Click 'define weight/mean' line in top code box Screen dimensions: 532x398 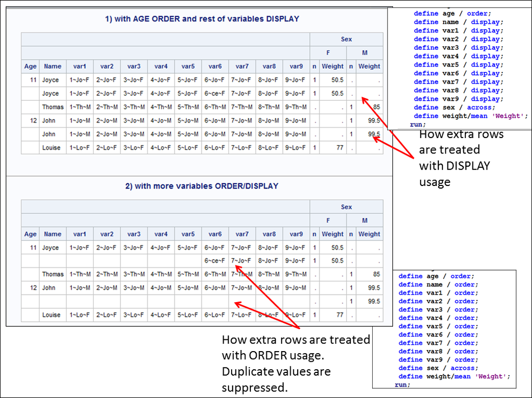point(471,116)
